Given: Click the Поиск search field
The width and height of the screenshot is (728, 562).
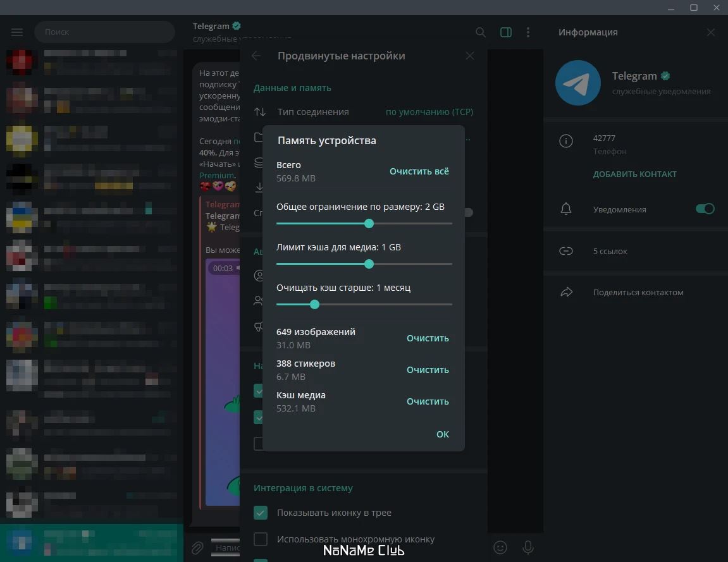Looking at the screenshot, I should coord(104,32).
